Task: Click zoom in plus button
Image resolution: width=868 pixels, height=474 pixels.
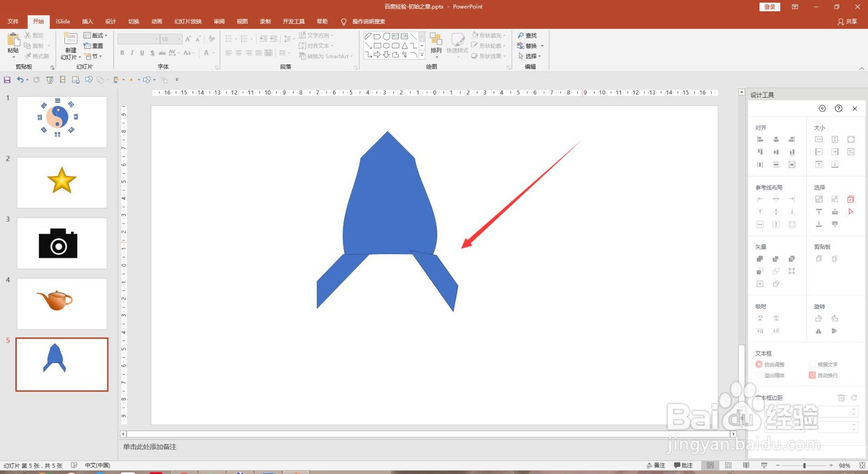Action: click(x=831, y=465)
